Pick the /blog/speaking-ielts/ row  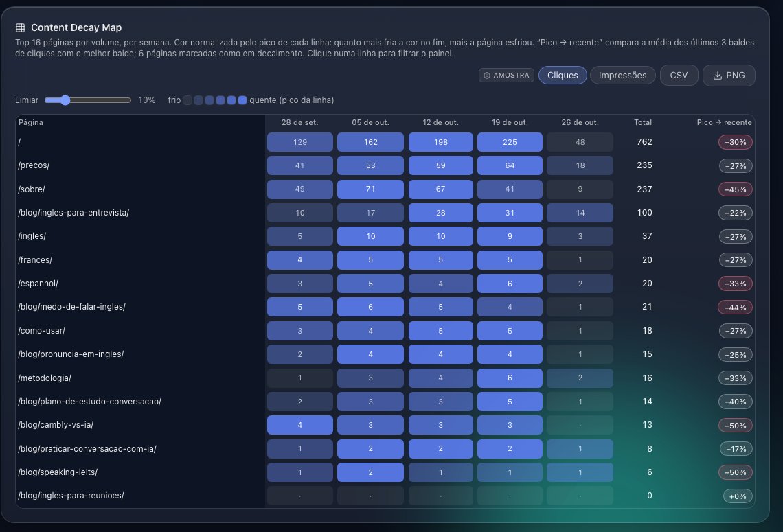(385, 472)
